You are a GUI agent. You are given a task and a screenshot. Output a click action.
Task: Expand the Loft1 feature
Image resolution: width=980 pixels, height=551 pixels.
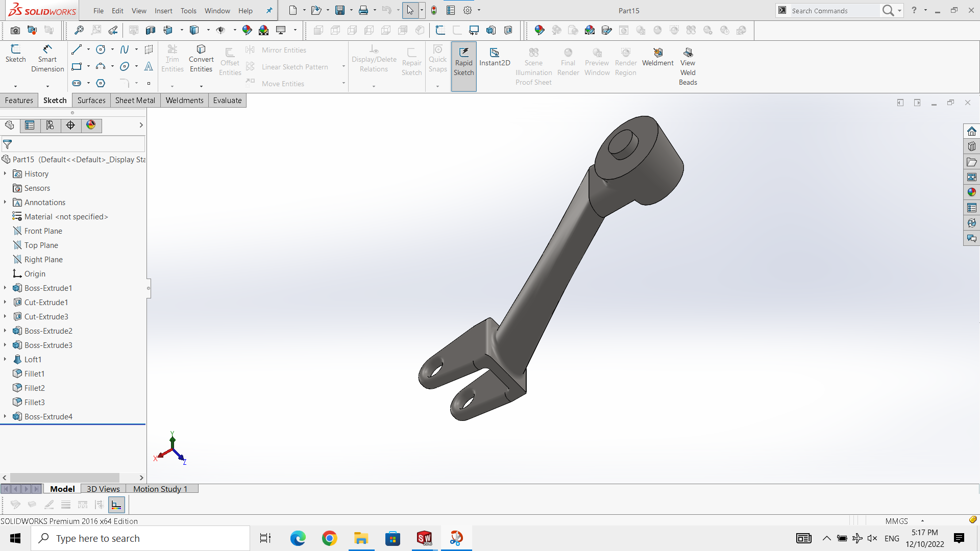[x=5, y=359]
